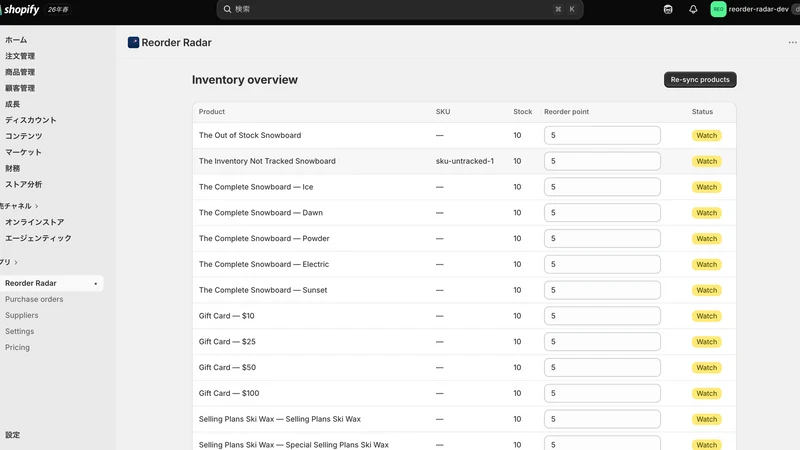Image resolution: width=800 pixels, height=450 pixels.
Task: Click the Reorder Radar app icon
Action: tap(133, 42)
